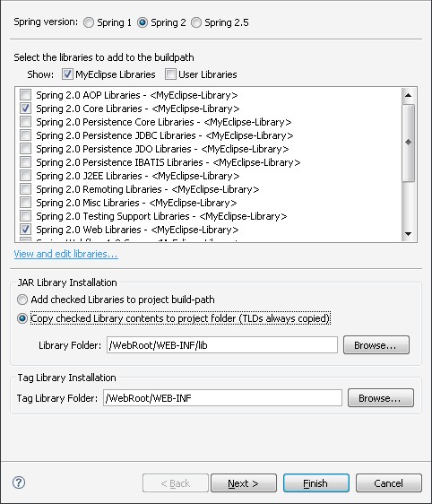
Task: Open View and edit libraries link
Action: [x=65, y=254]
